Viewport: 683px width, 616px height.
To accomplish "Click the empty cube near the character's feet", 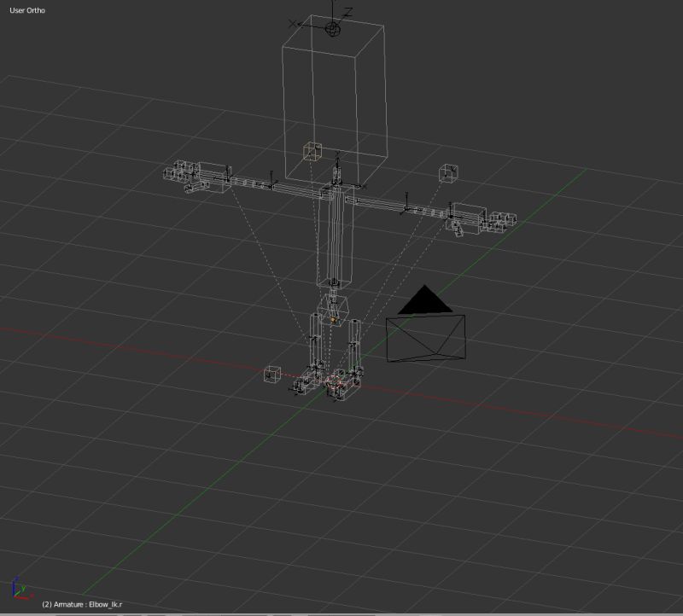I will [x=273, y=373].
